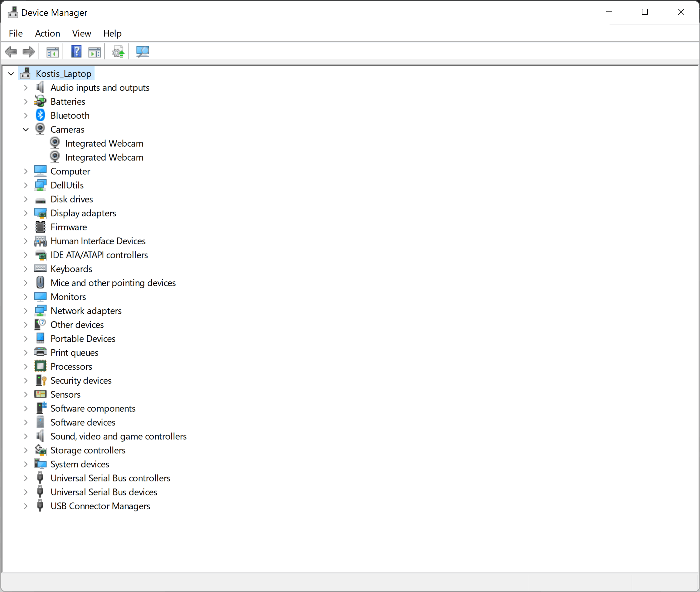Click the Processors category icon
Image resolution: width=700 pixels, height=592 pixels.
click(x=40, y=366)
